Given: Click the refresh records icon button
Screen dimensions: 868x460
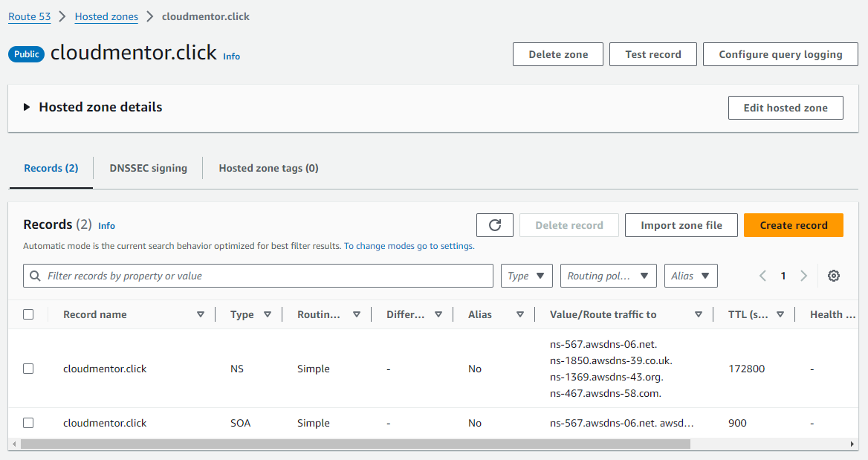Looking at the screenshot, I should 495,225.
